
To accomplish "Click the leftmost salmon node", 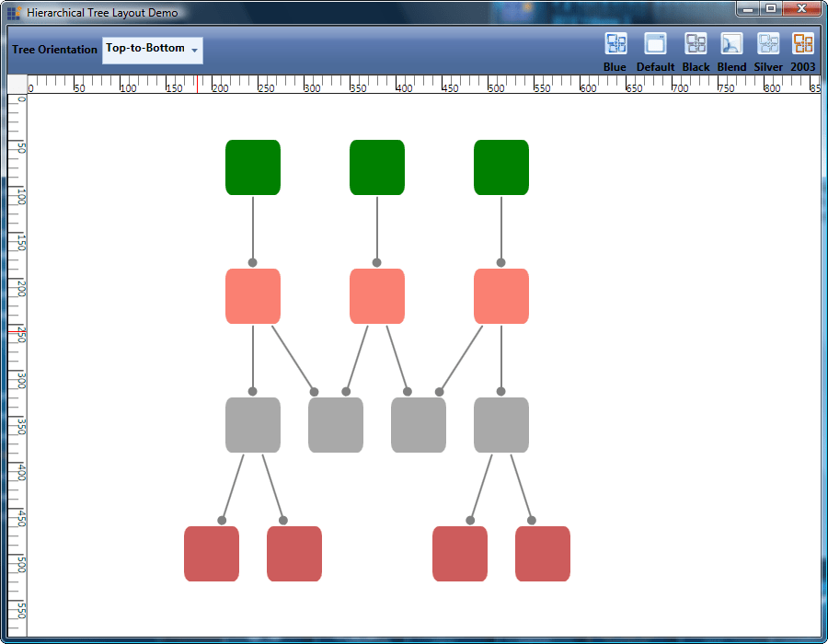I will pos(252,295).
